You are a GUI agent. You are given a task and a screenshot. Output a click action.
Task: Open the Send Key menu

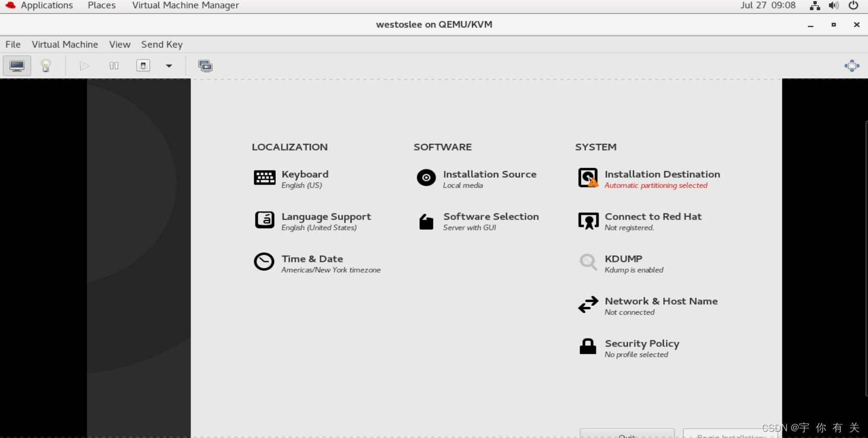coord(162,44)
